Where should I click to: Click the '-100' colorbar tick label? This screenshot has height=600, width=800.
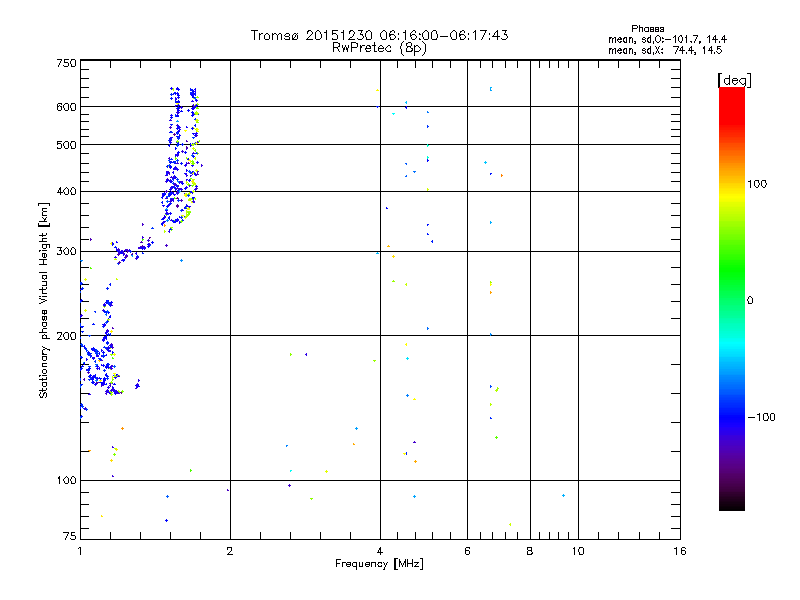click(761, 417)
